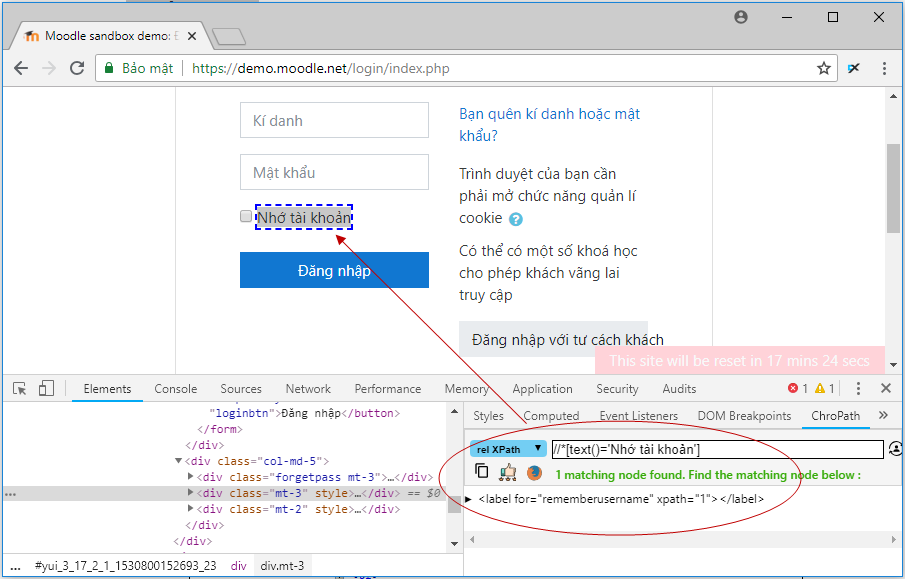This screenshot has width=905, height=579.
Task: Click the Elements panel scrollbar down arrow
Action: (454, 543)
